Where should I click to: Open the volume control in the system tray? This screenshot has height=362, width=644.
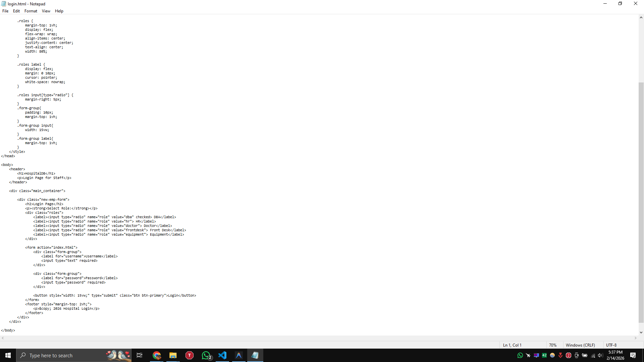[600, 356]
